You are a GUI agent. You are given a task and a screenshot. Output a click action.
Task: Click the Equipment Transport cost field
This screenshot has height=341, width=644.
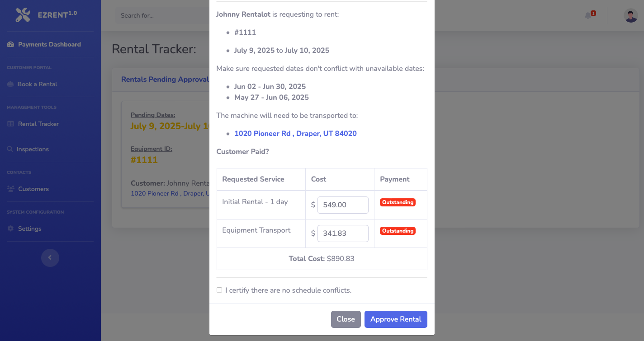tap(343, 234)
